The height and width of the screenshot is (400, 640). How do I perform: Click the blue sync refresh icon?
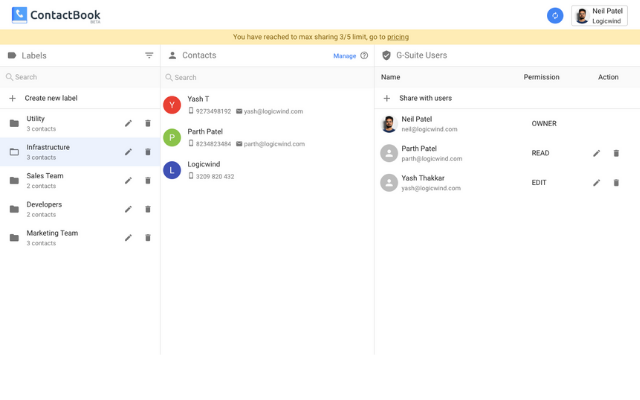tap(555, 16)
